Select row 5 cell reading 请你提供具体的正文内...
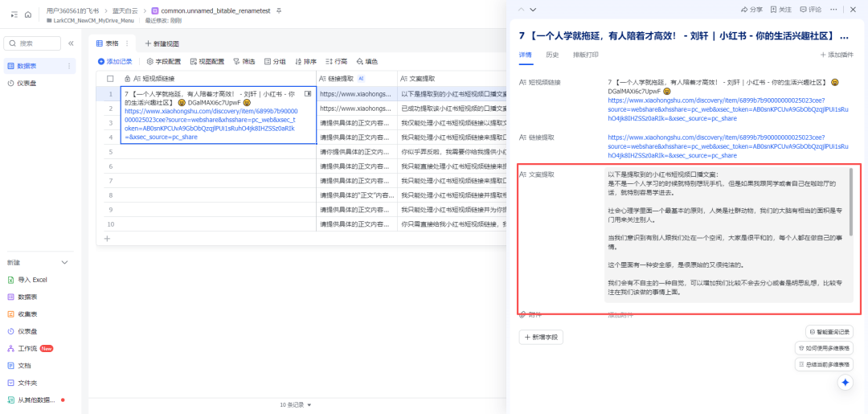Viewport: 868px width, 414px height. coord(357,152)
